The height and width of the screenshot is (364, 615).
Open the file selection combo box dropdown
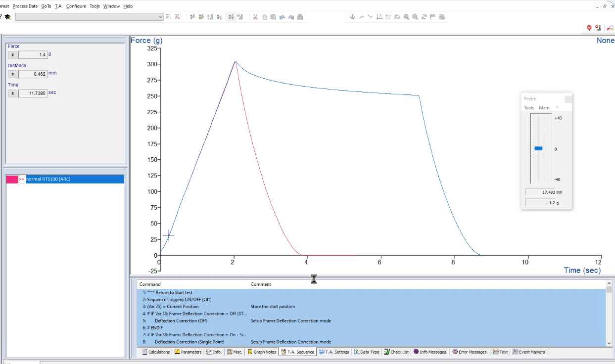coord(160,16)
